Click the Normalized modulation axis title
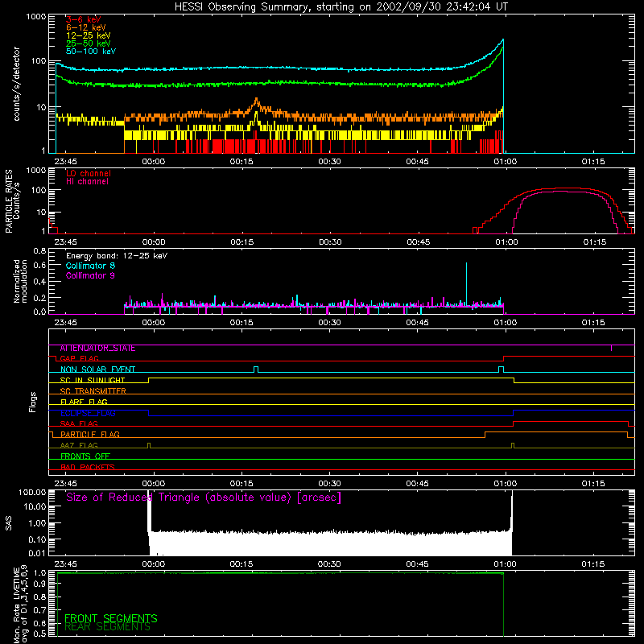The image size is (644, 644). [x=20, y=281]
